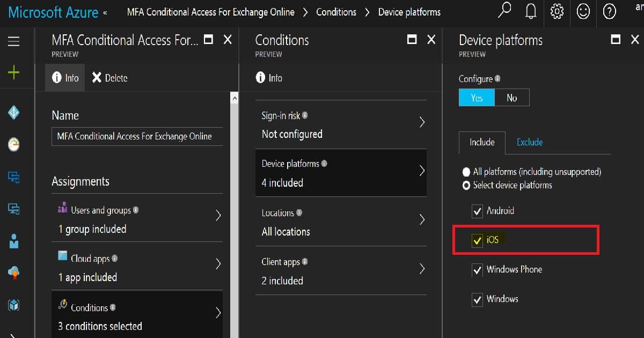Uncheck the Windows Phone checkbox
Image resolution: width=644 pixels, height=338 pixels.
pos(477,270)
